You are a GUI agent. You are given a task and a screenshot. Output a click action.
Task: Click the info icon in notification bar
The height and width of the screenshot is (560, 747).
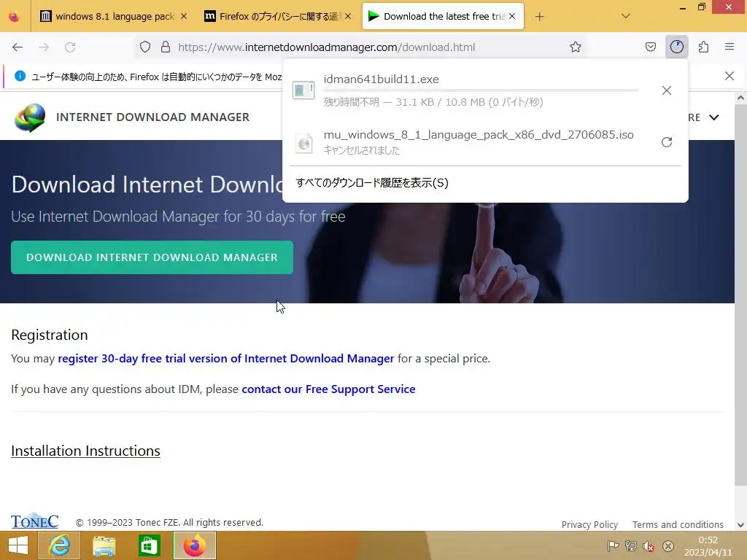tap(20, 76)
